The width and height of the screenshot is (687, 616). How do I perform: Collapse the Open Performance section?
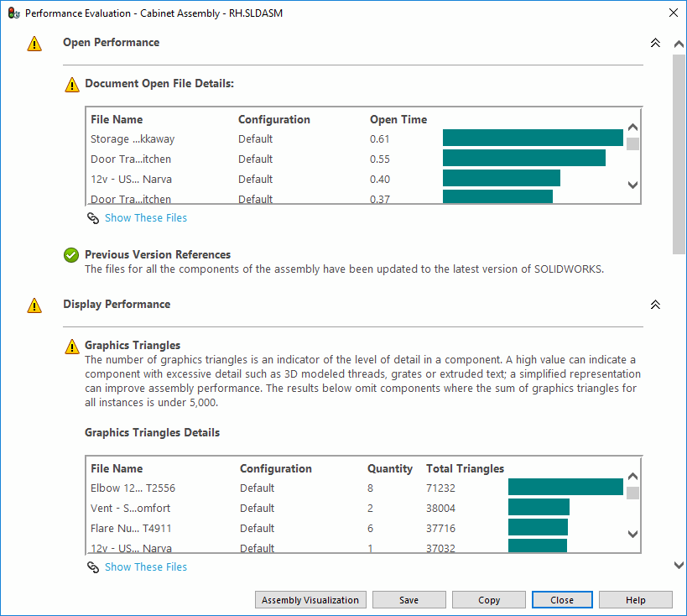pos(655,43)
